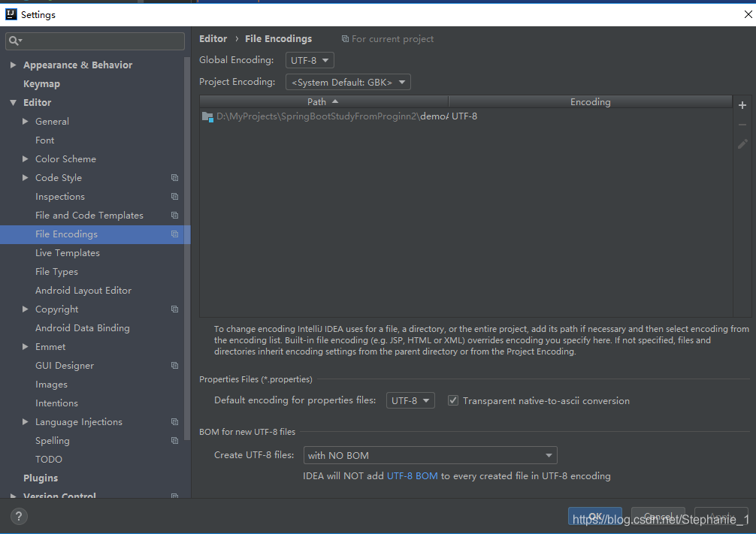The image size is (756, 534).
Task: Open Intentions settings page
Action: tap(56, 403)
